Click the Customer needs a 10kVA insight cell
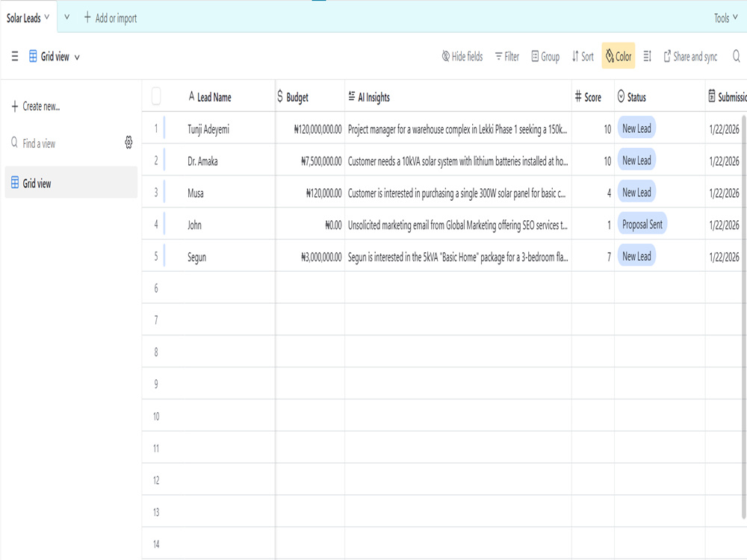Screen dimensions: 747x560 (x=459, y=161)
